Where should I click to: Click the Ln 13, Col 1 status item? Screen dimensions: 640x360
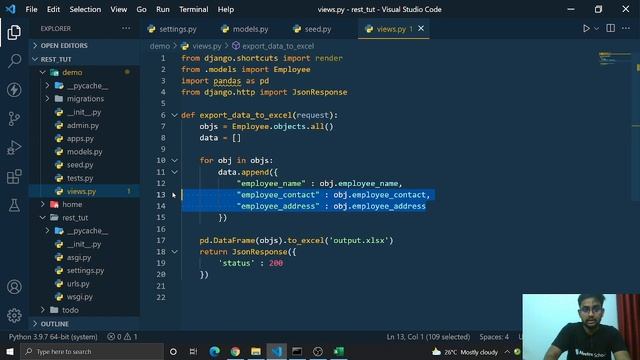pos(428,337)
